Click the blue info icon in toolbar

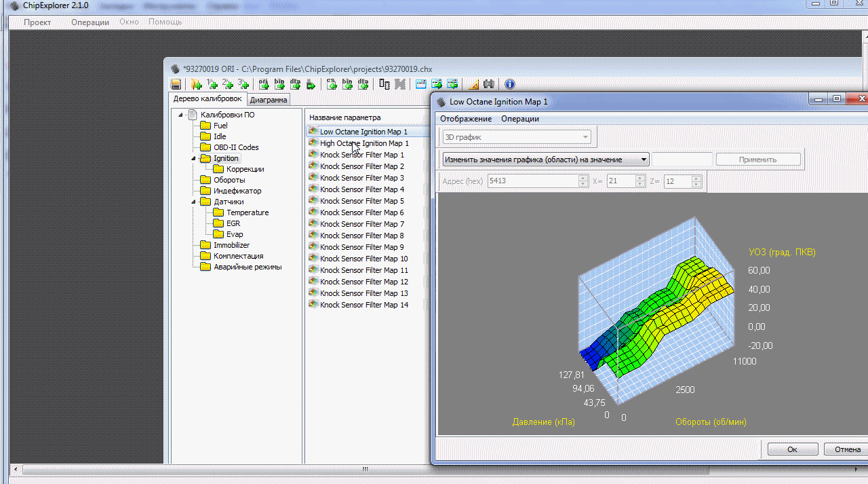pyautogui.click(x=510, y=84)
